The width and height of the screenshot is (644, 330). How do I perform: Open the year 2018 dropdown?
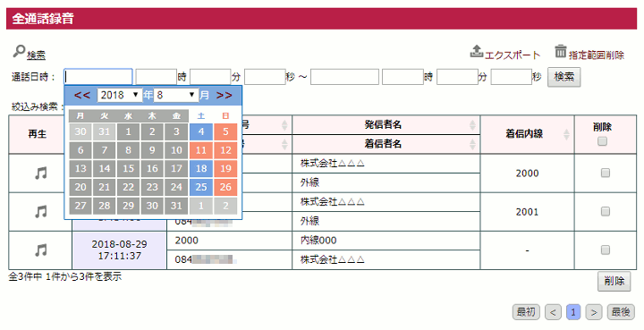pos(120,95)
